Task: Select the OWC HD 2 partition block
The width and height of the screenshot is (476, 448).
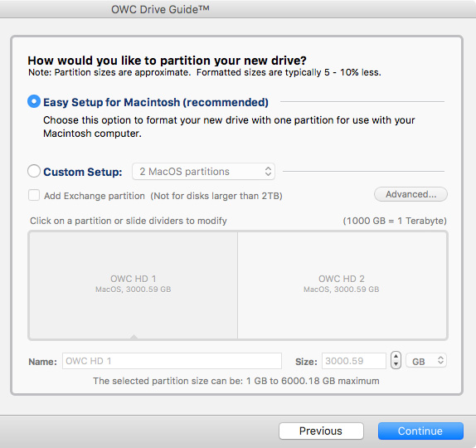Action: (x=342, y=285)
